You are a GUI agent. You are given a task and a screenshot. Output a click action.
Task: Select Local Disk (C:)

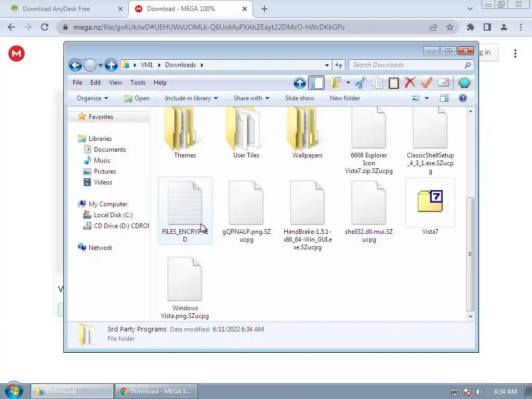coord(113,215)
